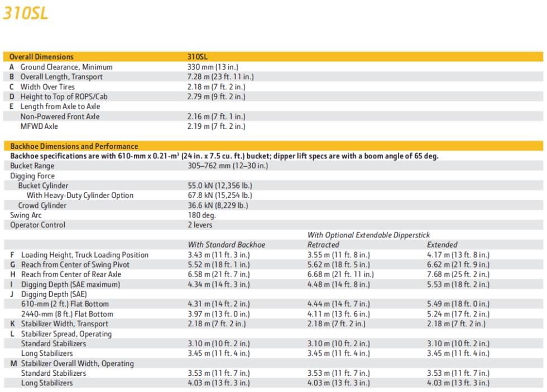Select value 5.24 m (17 ft. 2 in.)

pyautogui.click(x=458, y=314)
